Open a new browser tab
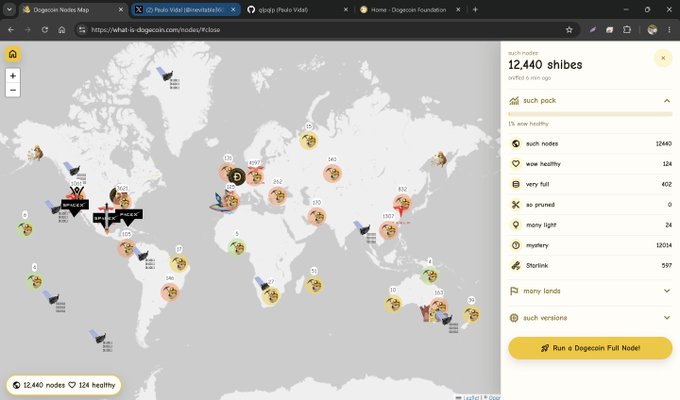The image size is (680, 400). coord(475,10)
